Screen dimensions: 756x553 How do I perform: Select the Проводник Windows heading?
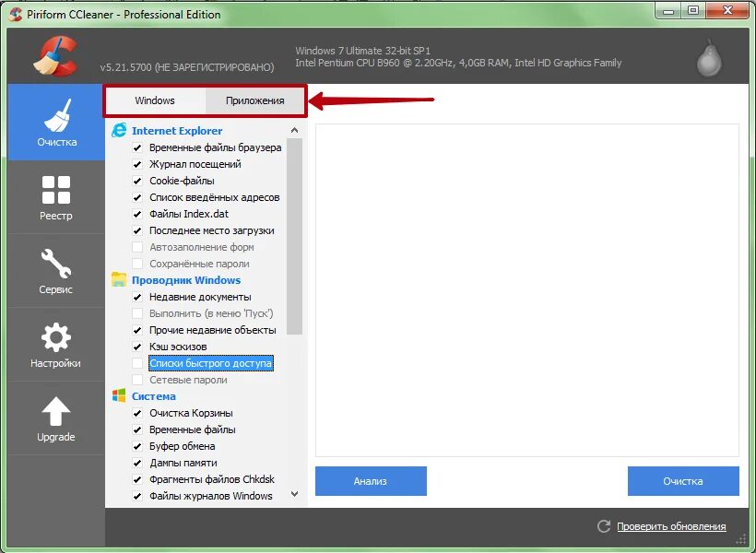pyautogui.click(x=186, y=280)
